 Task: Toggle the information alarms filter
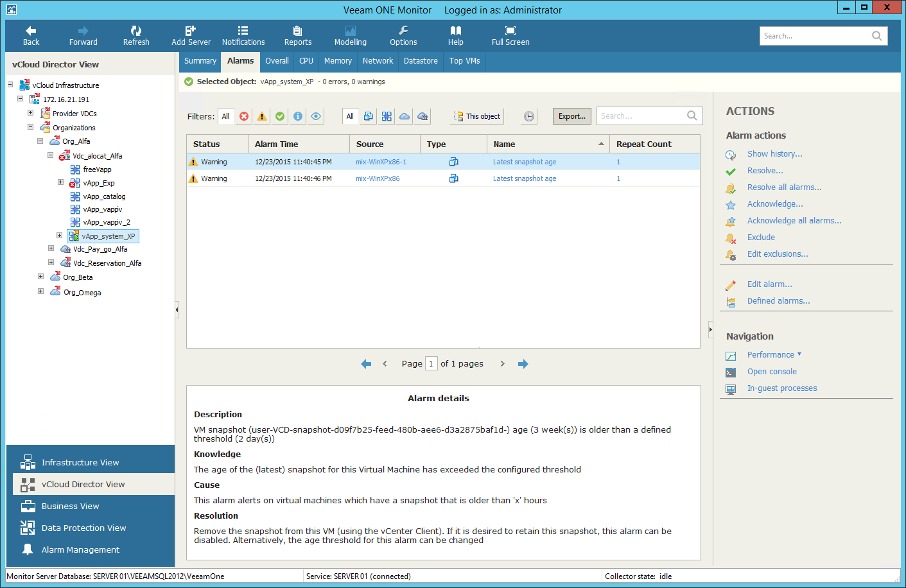(x=298, y=116)
